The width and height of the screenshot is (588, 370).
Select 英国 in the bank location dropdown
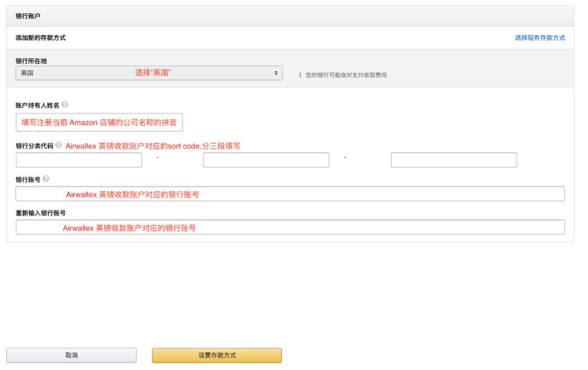pos(147,72)
